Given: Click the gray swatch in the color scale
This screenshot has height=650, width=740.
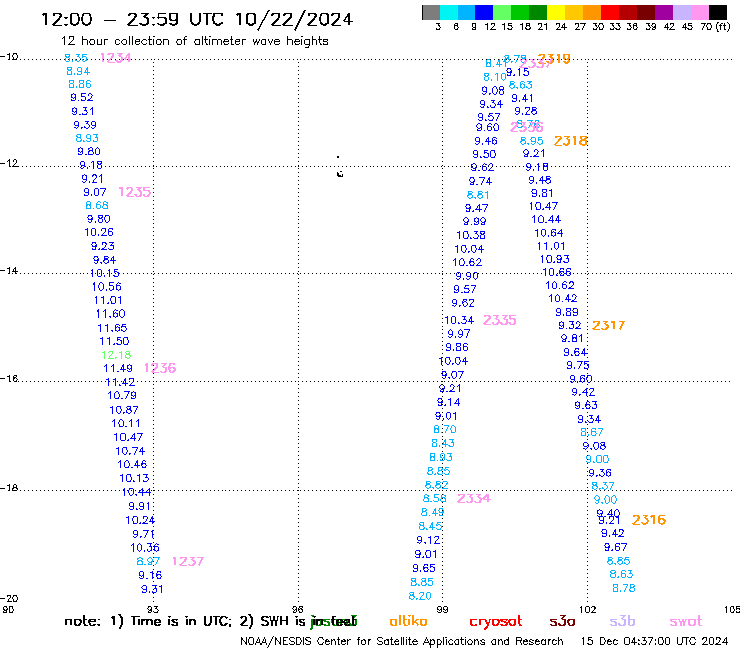Looking at the screenshot, I should coord(431,12).
